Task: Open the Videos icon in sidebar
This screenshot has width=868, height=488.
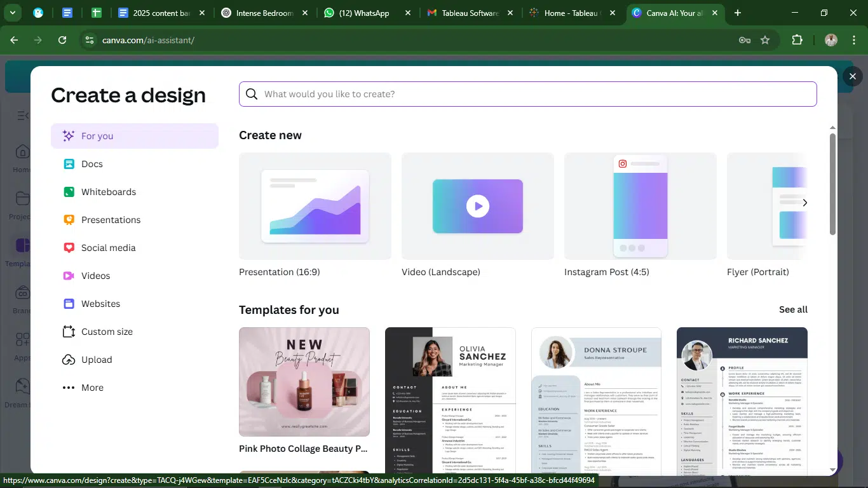Action: [69, 276]
